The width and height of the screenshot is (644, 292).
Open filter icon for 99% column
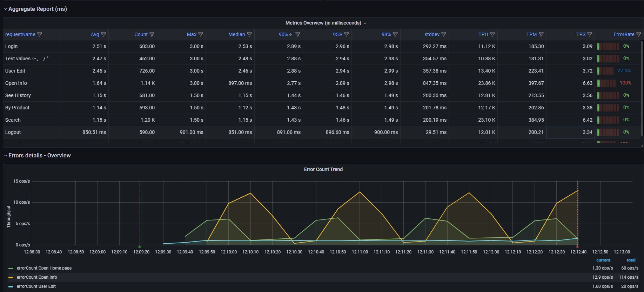[395, 34]
